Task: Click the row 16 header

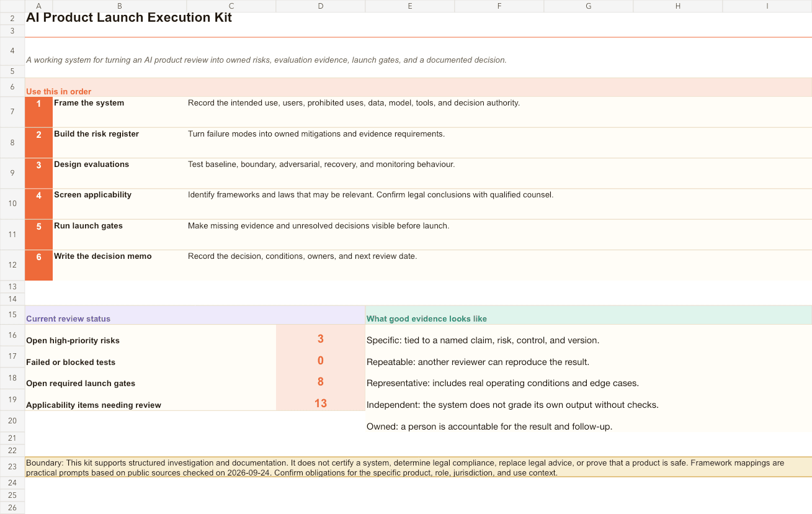Action: 12,335
